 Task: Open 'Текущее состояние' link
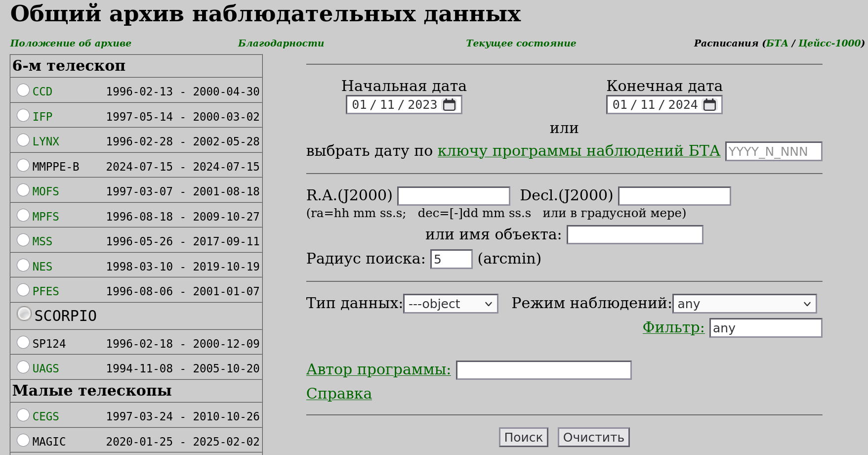coord(521,43)
